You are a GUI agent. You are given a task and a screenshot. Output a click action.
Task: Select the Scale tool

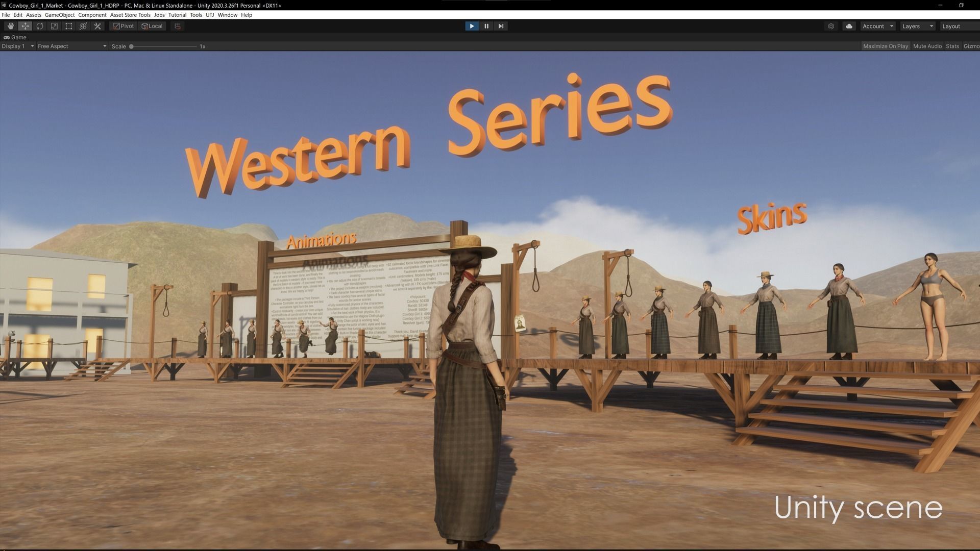[x=54, y=26]
